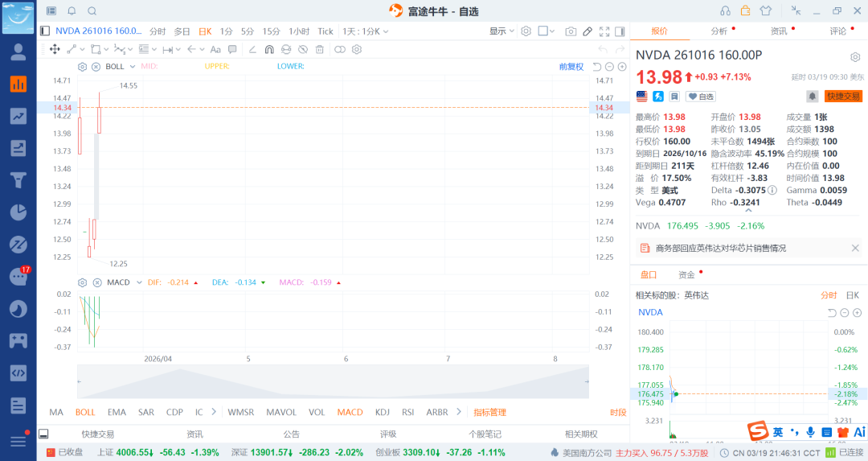This screenshot has width=868, height=461.
Task: Open 指标管理 indicator management link
Action: (x=489, y=412)
